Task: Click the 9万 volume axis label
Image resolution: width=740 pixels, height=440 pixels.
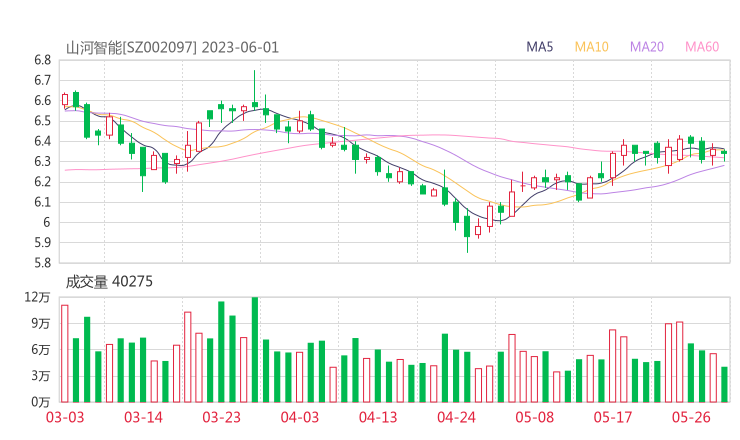Action: click(41, 323)
